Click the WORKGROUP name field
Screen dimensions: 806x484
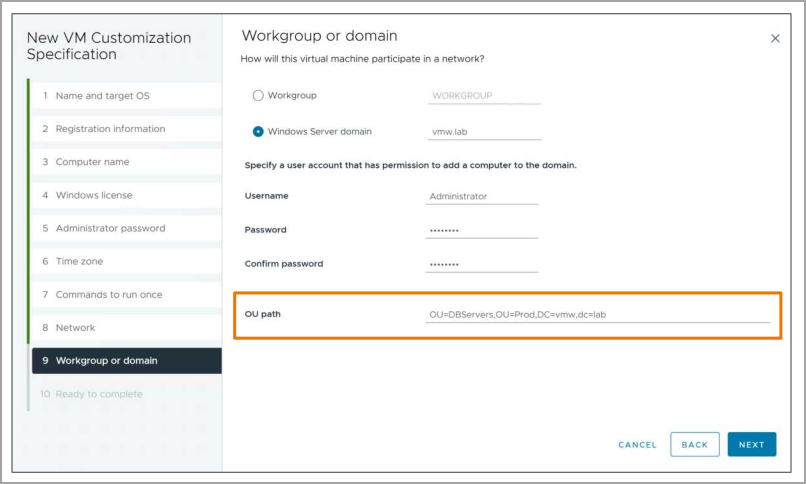click(484, 96)
